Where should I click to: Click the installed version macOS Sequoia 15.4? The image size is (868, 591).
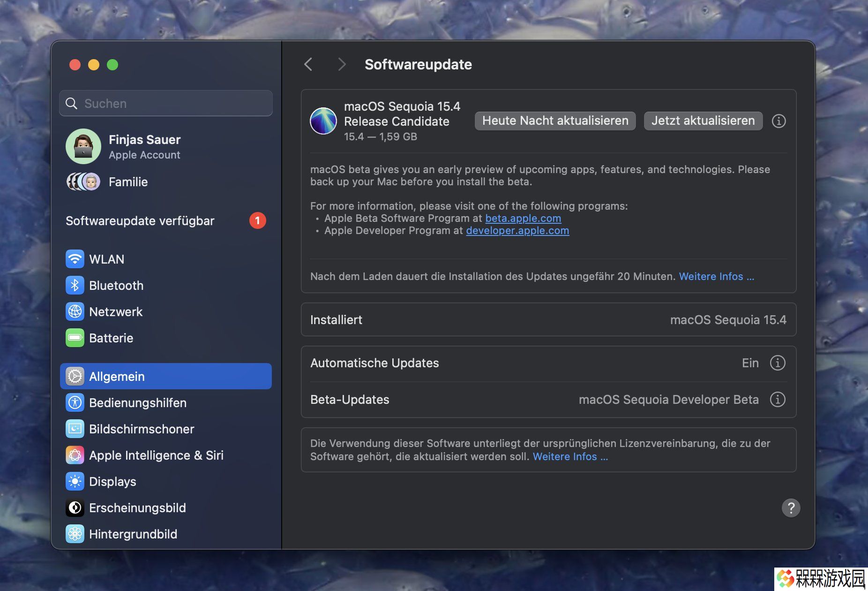point(728,319)
